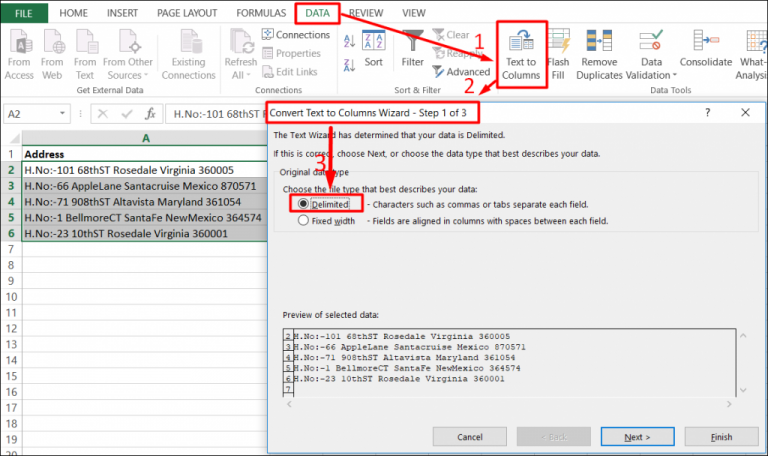Screen dimensions: 768x456
Task: Select row 7 header
Action: tap(11, 249)
